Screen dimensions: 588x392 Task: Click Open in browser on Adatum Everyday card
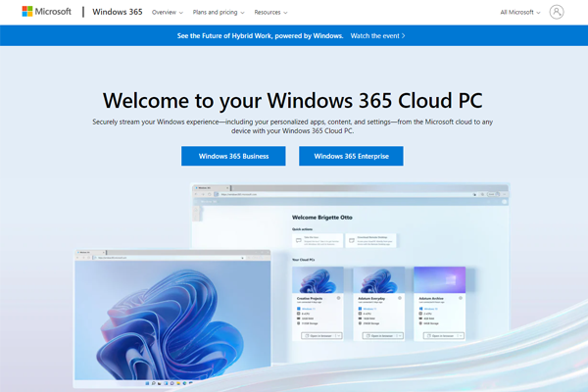coord(383,336)
